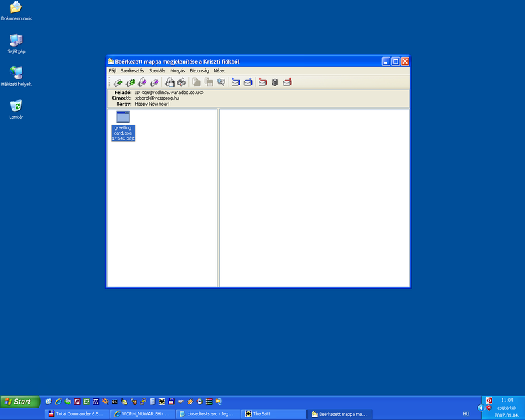Viewport: 525px width, 420px height.
Task: Switch to Total Commander taskbar button
Action: (x=76, y=414)
